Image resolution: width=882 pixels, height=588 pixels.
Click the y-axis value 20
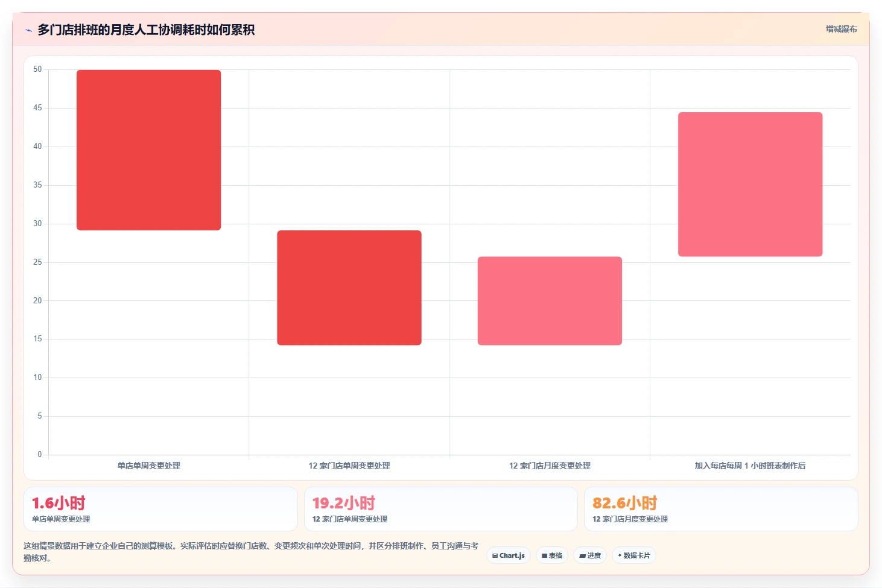pos(37,300)
